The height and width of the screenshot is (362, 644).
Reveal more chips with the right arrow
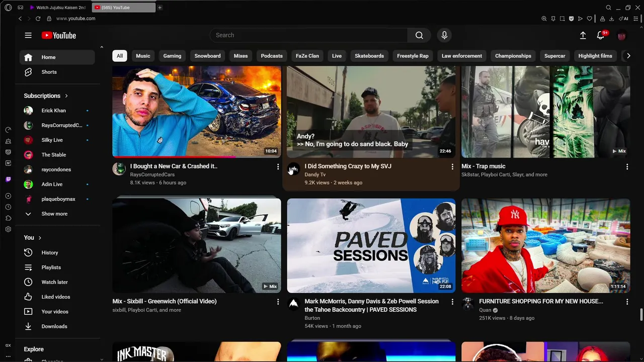628,56
